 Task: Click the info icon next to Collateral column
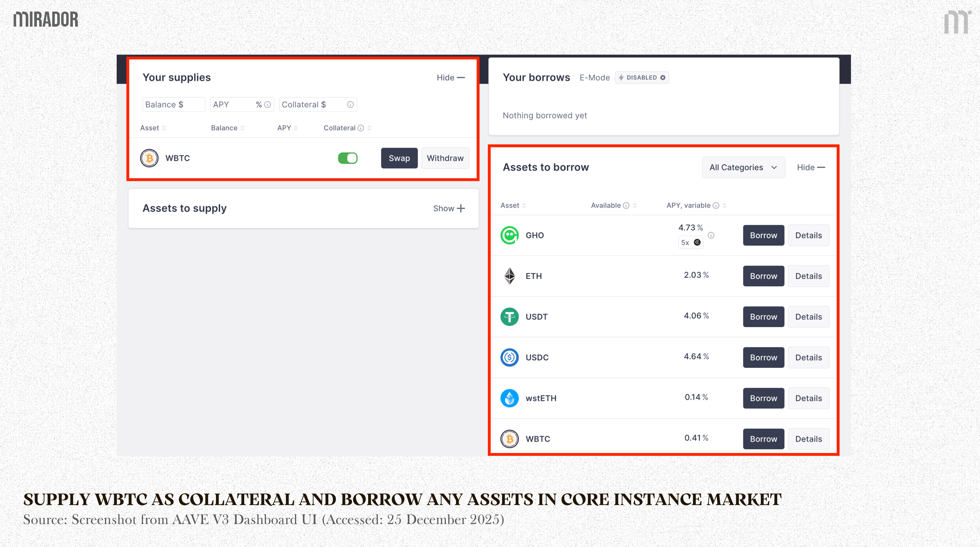pyautogui.click(x=361, y=128)
